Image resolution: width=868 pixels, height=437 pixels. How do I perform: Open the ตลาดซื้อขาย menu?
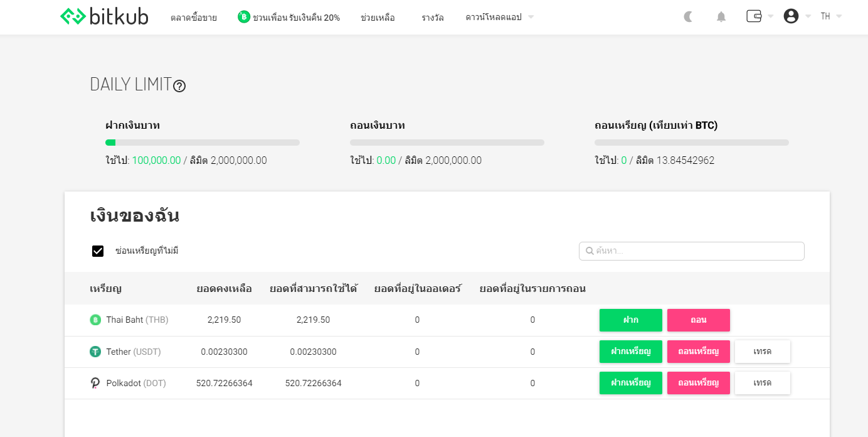194,18
